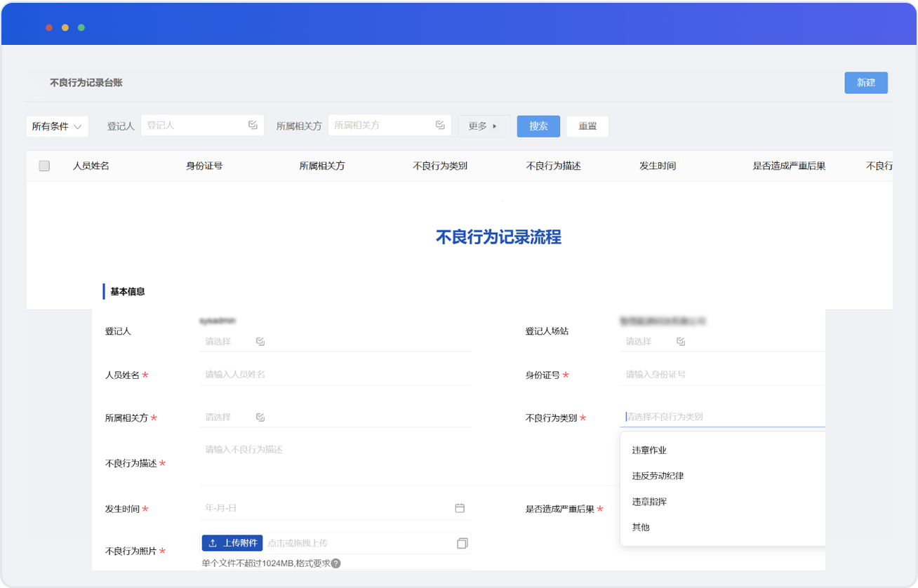
Task: Click the 搜索 button
Action: coord(538,126)
